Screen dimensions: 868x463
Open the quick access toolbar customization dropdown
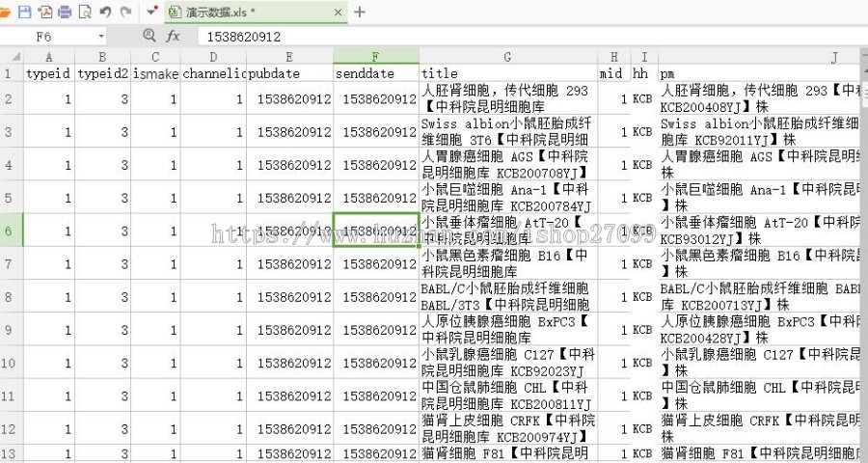(x=151, y=12)
